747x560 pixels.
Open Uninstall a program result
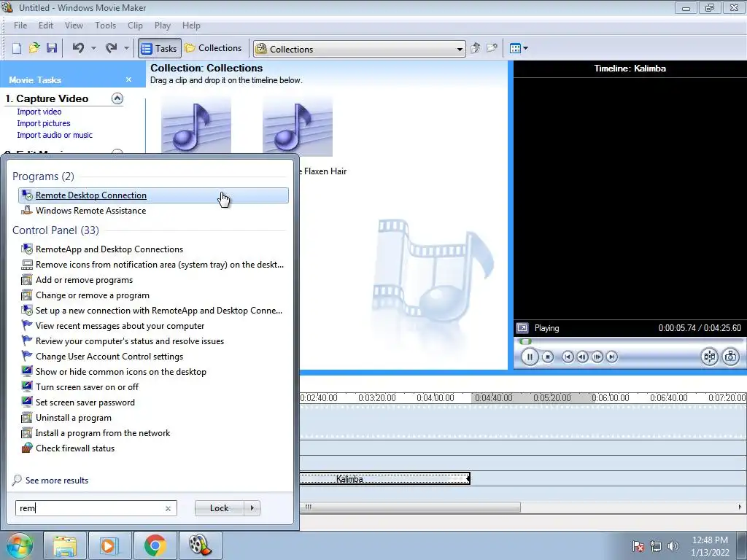coord(153,418)
